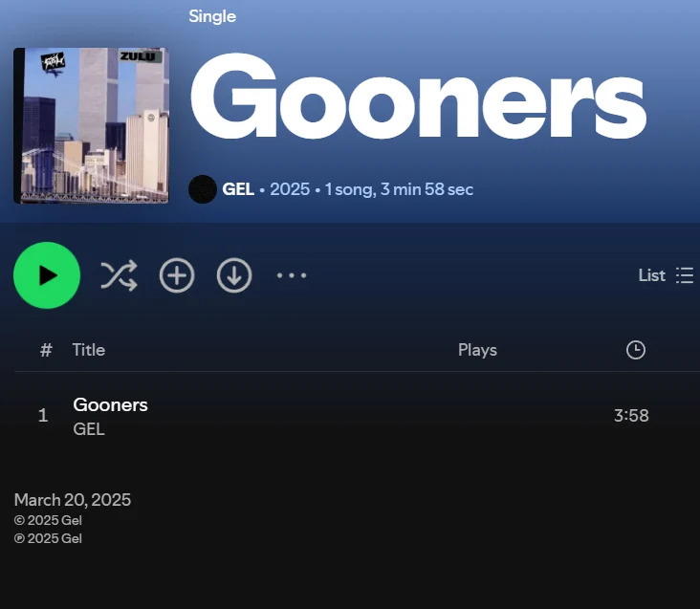Open the three-dots more options menu
Screen dimensions: 700x609
tap(292, 275)
